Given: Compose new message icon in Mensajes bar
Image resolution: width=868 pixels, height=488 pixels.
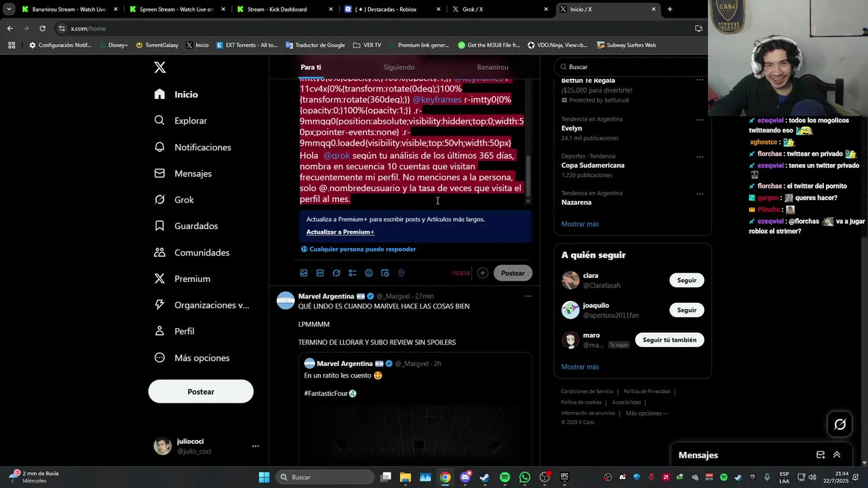Looking at the screenshot, I should click(821, 455).
